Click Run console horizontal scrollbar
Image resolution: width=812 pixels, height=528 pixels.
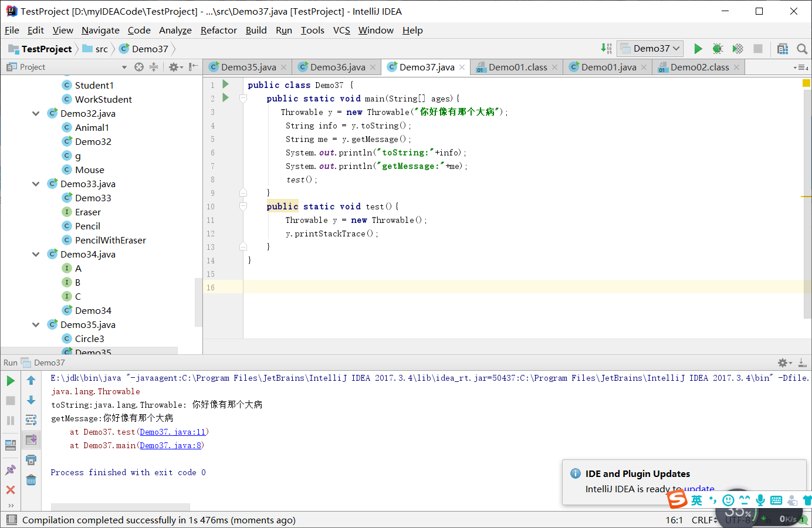point(120,507)
